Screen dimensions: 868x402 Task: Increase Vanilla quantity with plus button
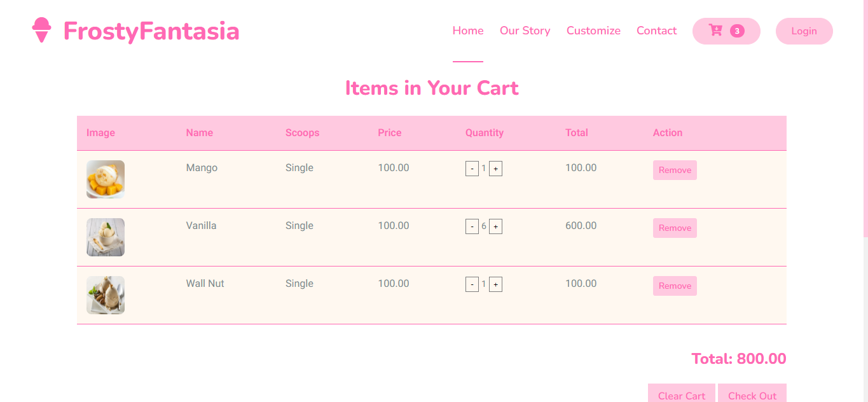[495, 226]
